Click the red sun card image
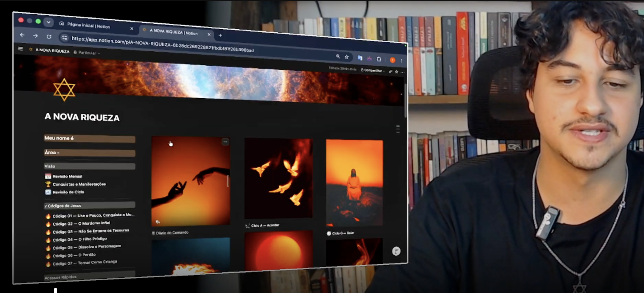The width and height of the screenshot is (644, 293). click(x=279, y=250)
